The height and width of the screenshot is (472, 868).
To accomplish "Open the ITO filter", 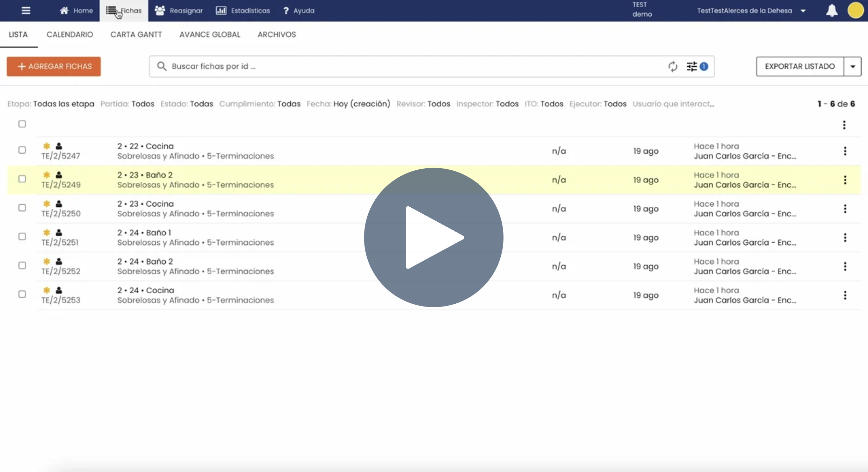I will (x=544, y=104).
